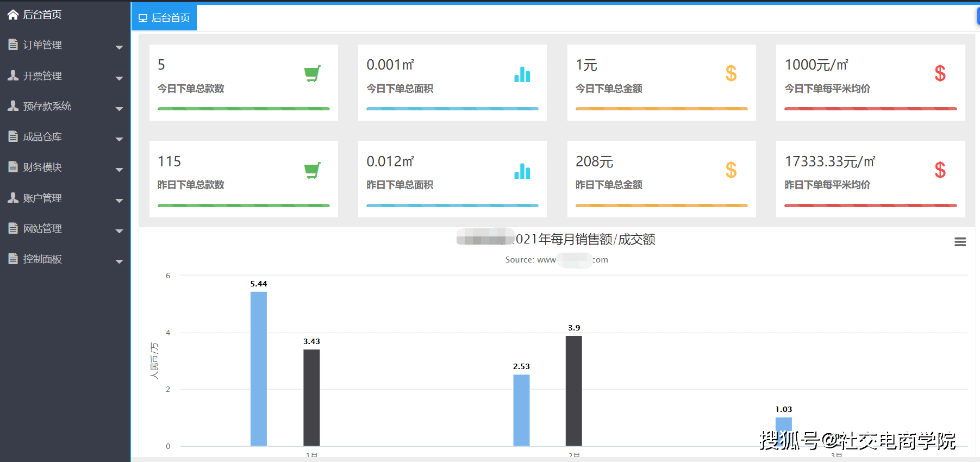Screen dimensions: 980x462
Task: Expand the 成品仓库 menu arrow
Action: [x=119, y=139]
